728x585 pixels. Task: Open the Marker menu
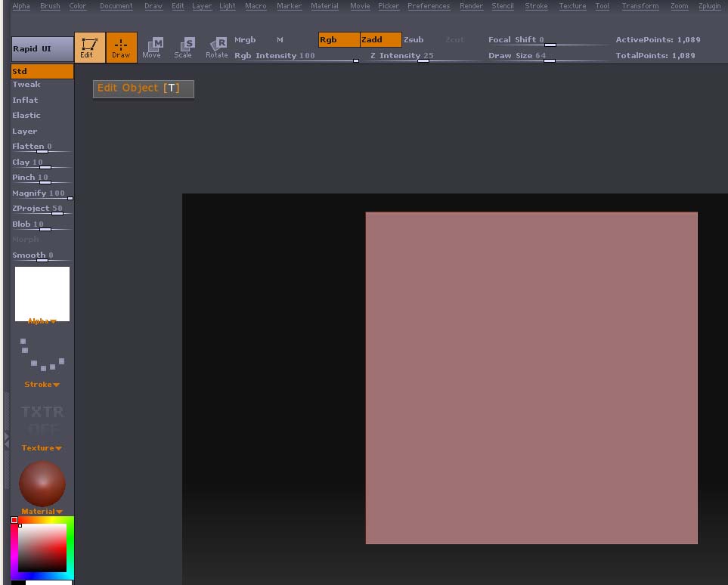pyautogui.click(x=290, y=6)
